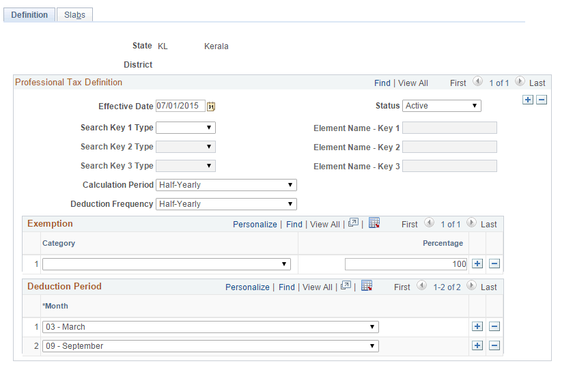Viewport: 588px width, 370px height.
Task: Click the Category column header
Action: (x=59, y=243)
